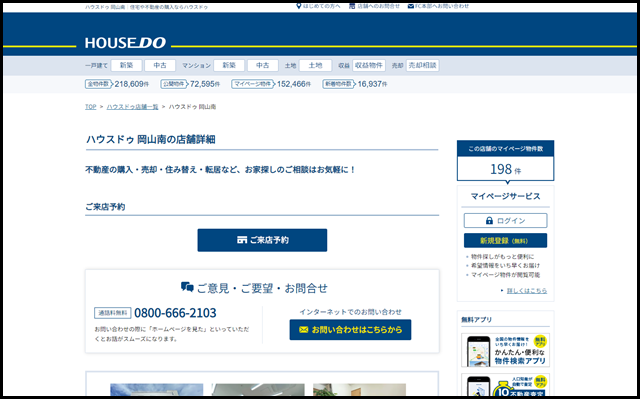This screenshot has height=399, width=640.
Task: Open the 10秒不動産査定 app banner
Action: point(505,385)
